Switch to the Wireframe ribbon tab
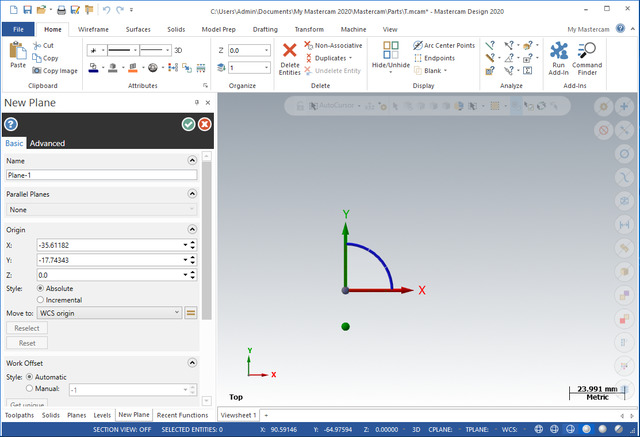Image resolution: width=640 pixels, height=437 pixels. (x=93, y=30)
